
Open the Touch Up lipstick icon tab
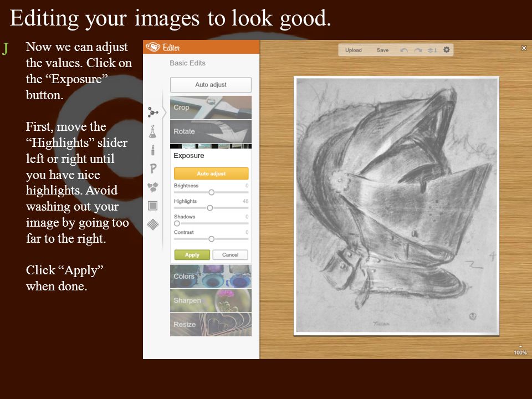[x=153, y=150]
